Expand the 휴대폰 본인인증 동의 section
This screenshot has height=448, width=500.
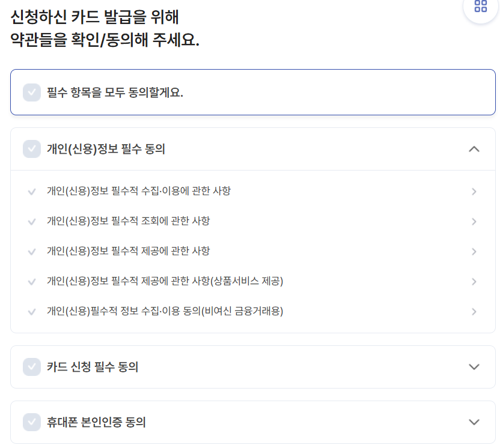coord(474,422)
